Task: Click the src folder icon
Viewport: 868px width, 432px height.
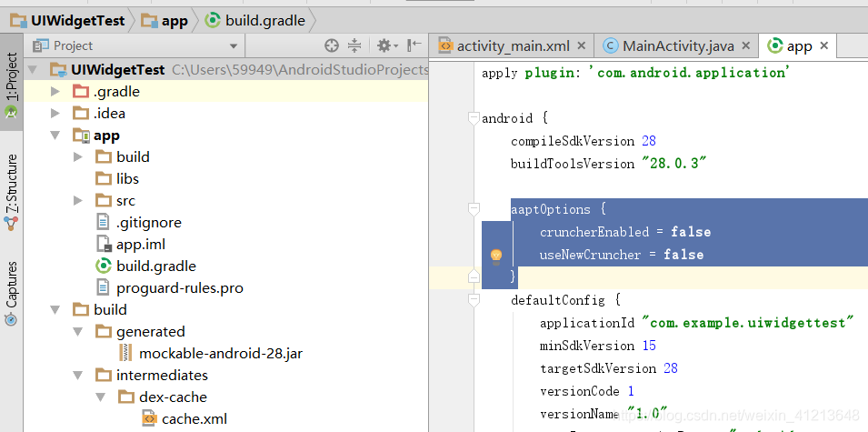Action: tap(104, 200)
